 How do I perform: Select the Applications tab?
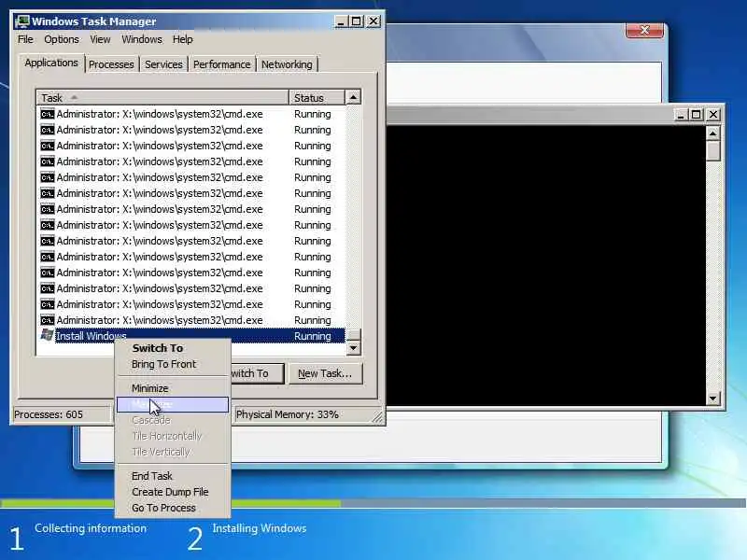point(51,63)
